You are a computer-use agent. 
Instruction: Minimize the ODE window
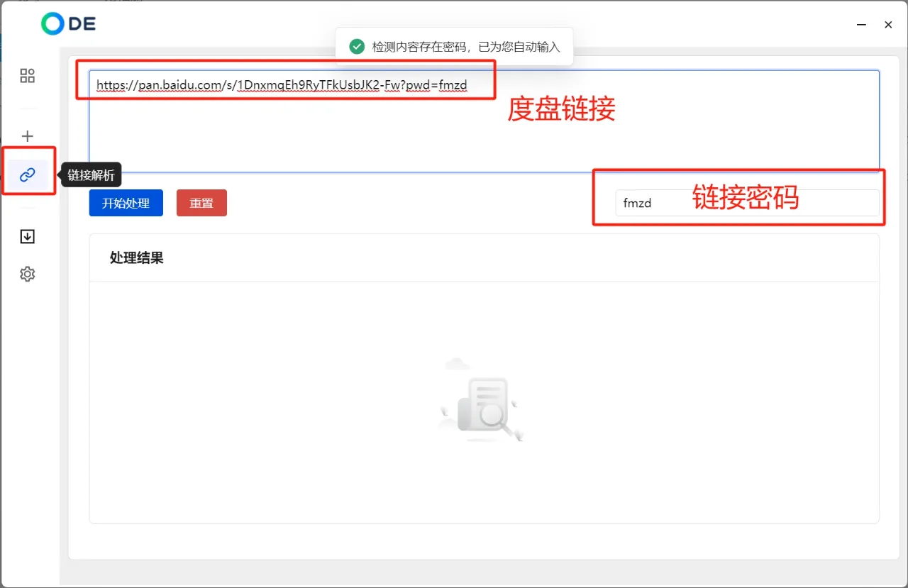click(862, 24)
